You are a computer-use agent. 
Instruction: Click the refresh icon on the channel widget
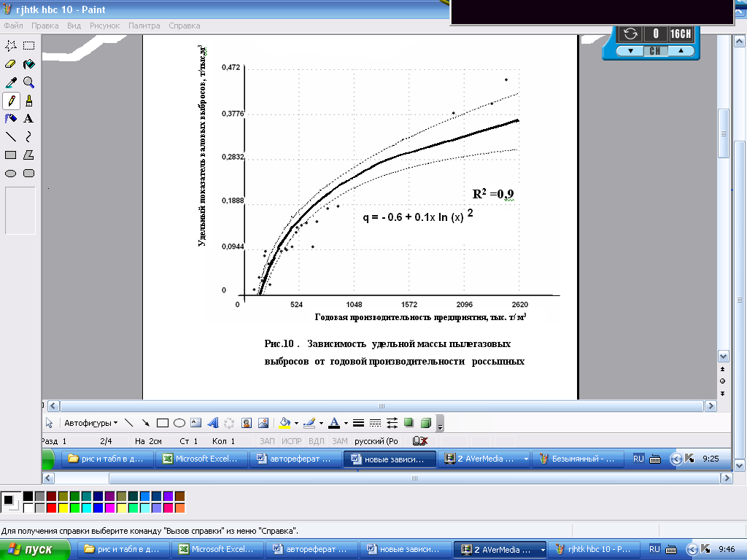[630, 34]
